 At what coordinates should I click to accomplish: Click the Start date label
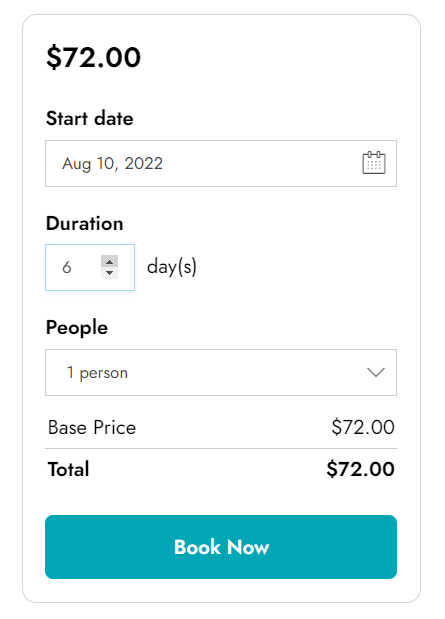coord(90,118)
